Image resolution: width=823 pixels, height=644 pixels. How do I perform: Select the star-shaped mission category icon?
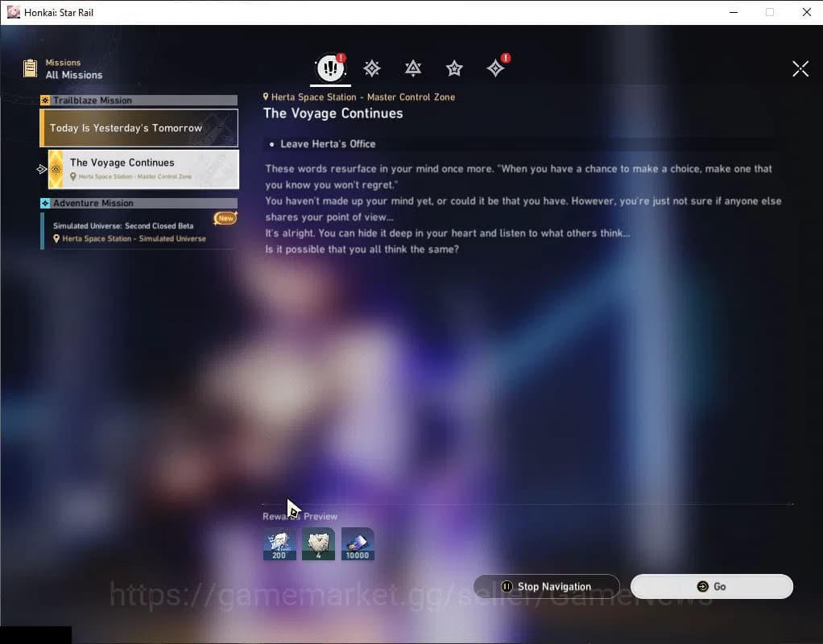tap(454, 68)
